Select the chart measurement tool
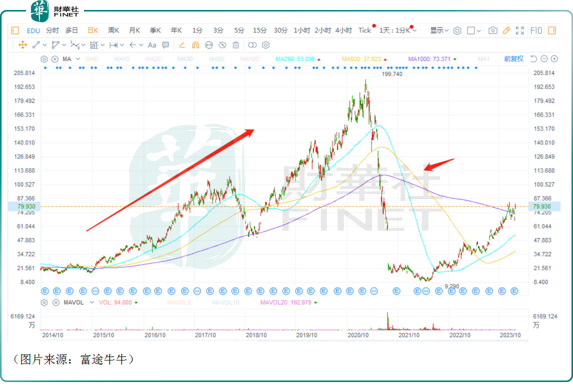573x392 pixels. pyautogui.click(x=94, y=45)
